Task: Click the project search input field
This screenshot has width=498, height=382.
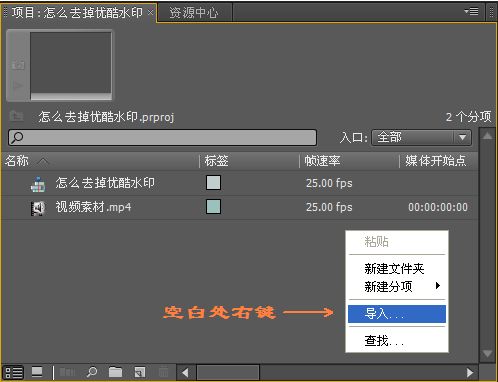Action: point(162,137)
